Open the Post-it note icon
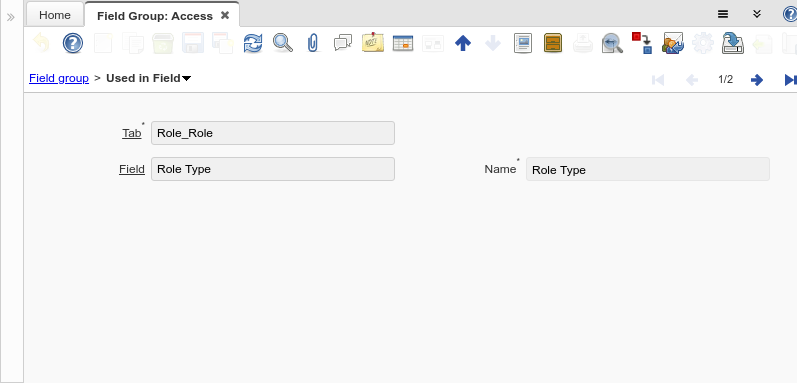Image resolution: width=797 pixels, height=383 pixels. point(373,43)
